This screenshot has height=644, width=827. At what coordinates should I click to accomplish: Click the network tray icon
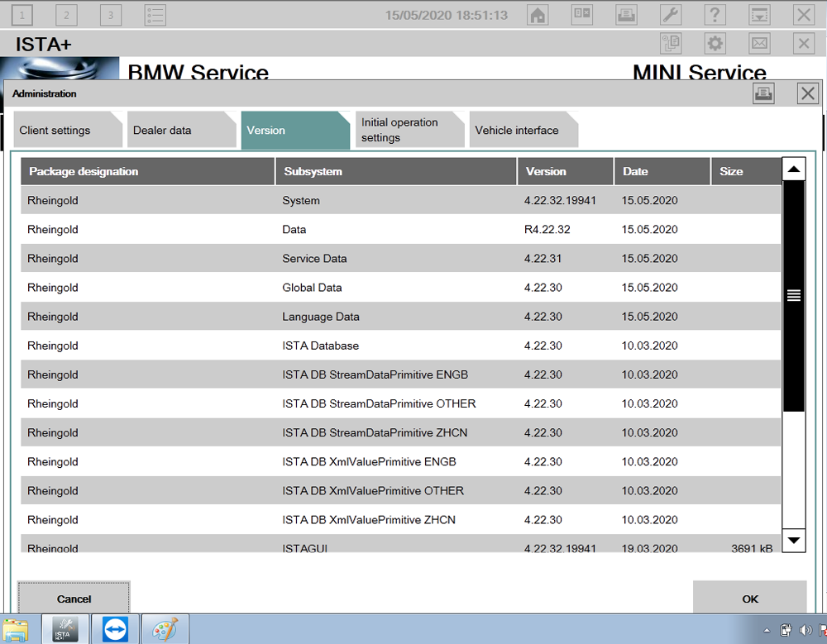786,630
